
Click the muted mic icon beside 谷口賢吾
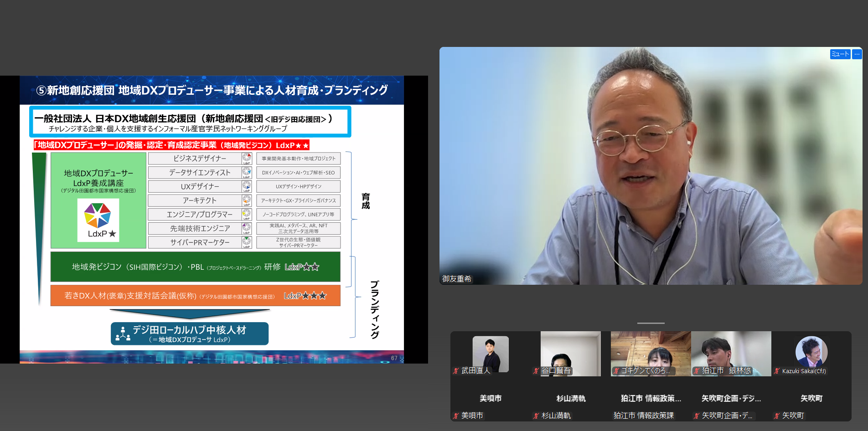pos(536,371)
